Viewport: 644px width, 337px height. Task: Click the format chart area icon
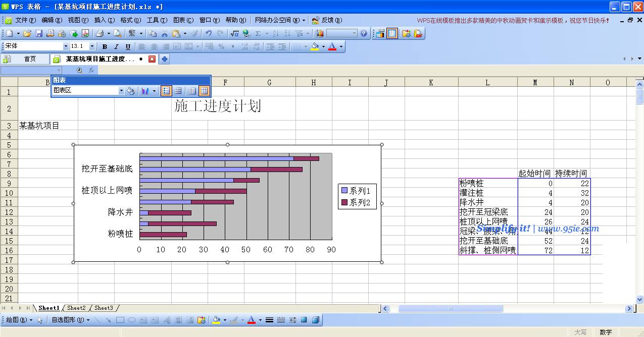click(x=131, y=91)
